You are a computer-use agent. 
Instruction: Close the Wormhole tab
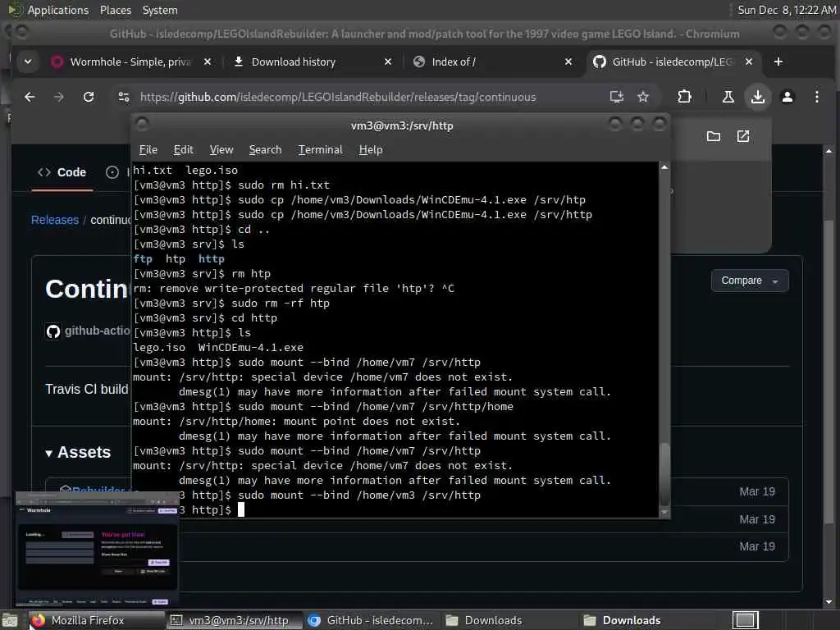click(208, 62)
